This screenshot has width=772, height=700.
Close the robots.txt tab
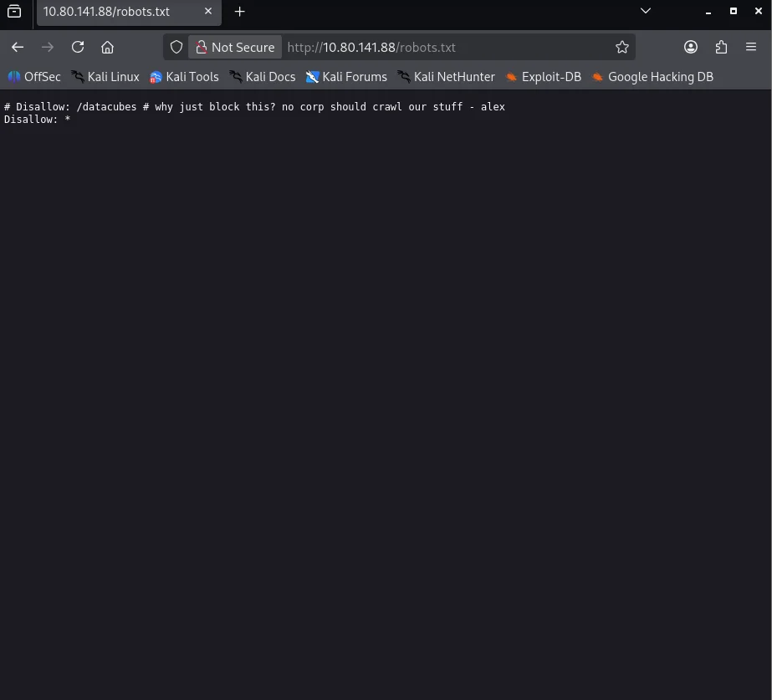click(208, 12)
